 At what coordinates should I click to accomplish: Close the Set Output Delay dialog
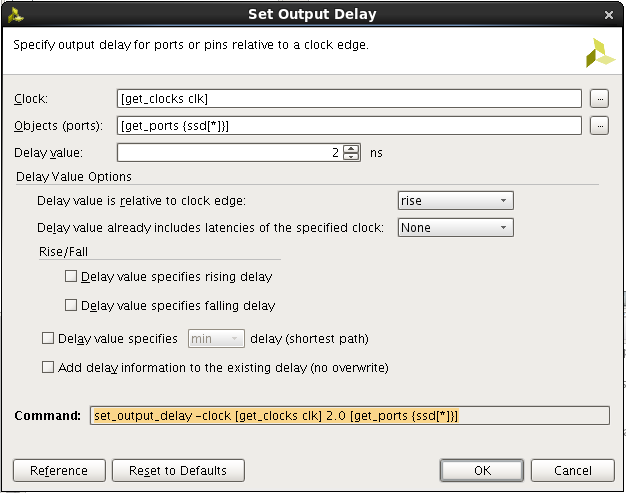click(x=608, y=15)
